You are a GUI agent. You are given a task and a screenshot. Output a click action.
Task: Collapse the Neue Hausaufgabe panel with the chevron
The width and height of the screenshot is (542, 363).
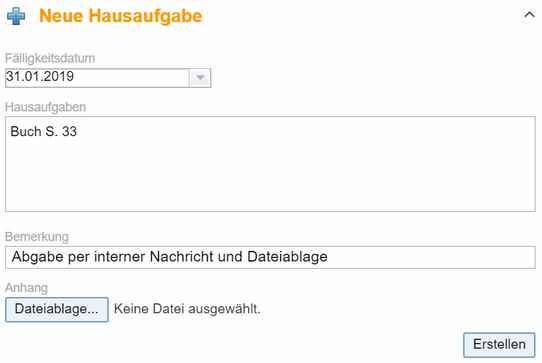pyautogui.click(x=529, y=15)
